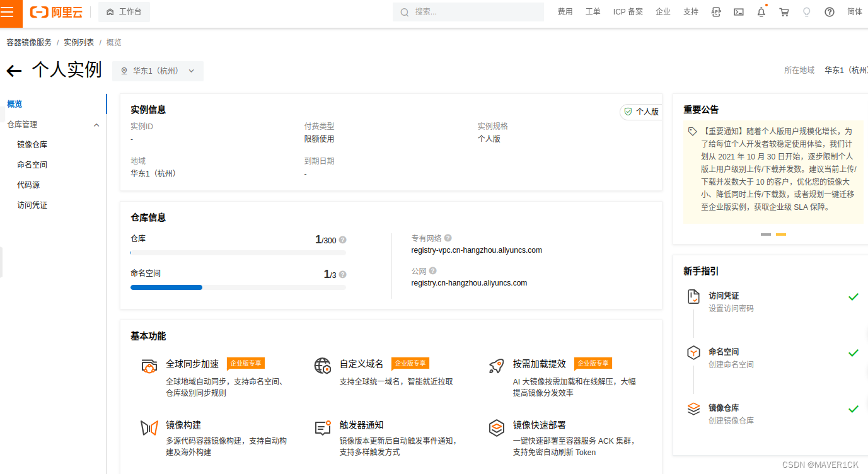Click checkmark beside 访问凭证 guide step
This screenshot has width=868, height=474.
pos(854,296)
